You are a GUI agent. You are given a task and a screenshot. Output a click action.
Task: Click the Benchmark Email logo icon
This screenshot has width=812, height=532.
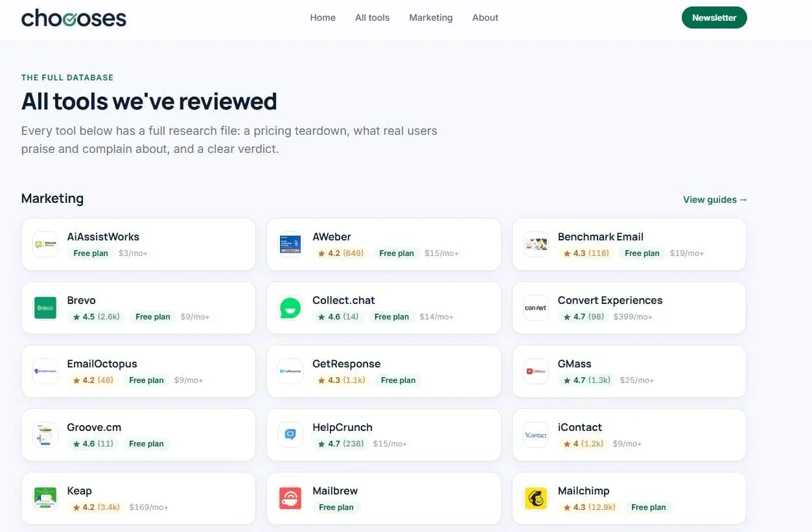coord(536,244)
